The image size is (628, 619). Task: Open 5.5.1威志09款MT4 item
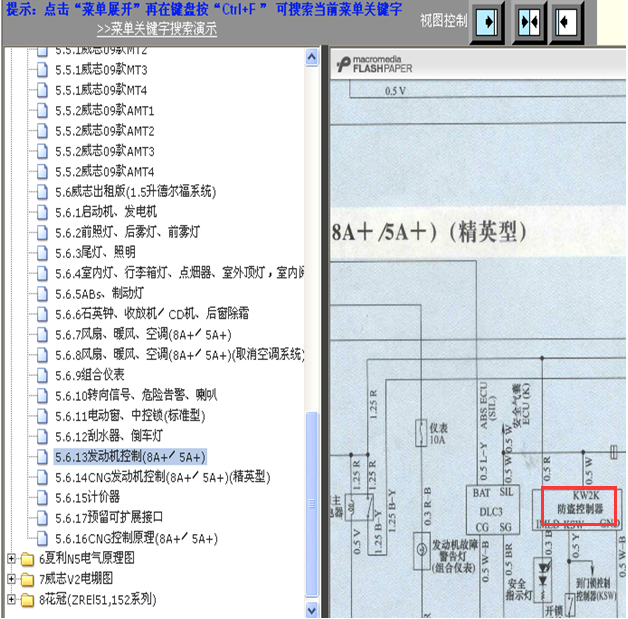click(x=101, y=90)
